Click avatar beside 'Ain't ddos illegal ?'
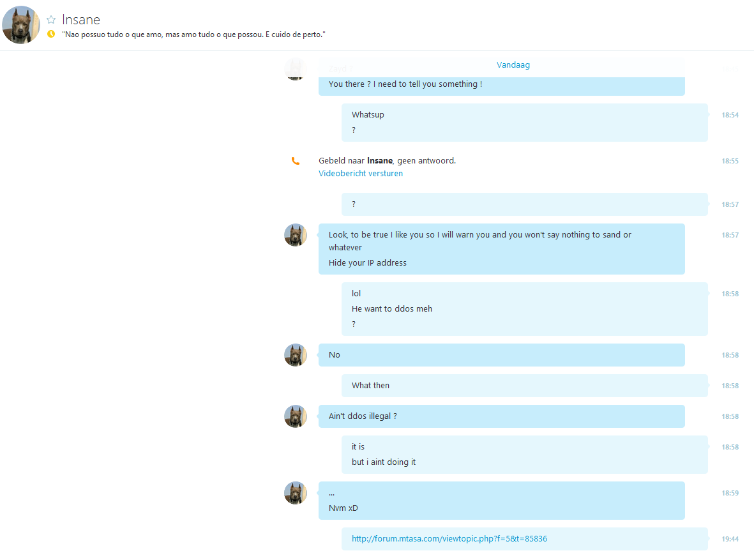 pyautogui.click(x=296, y=416)
